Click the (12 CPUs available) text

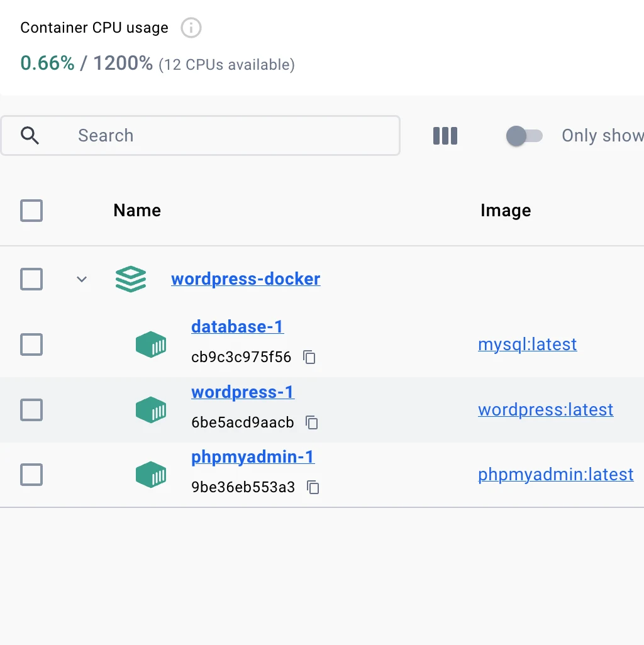tap(227, 65)
